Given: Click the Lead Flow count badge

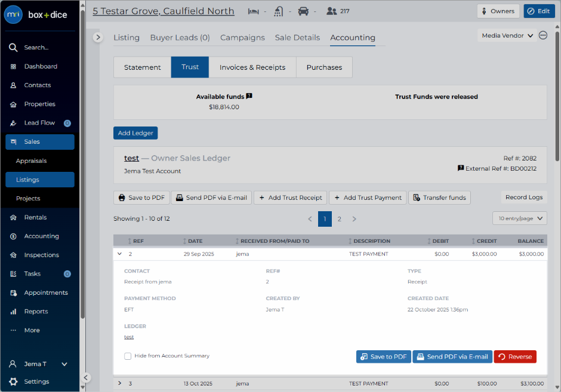Looking at the screenshot, I should coord(67,124).
